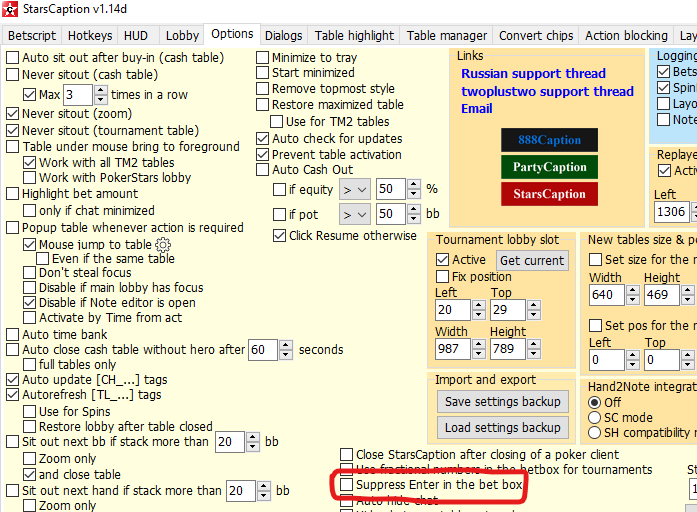Click the red StarsCaption banner
The height and width of the screenshot is (512, 697).
click(x=549, y=194)
